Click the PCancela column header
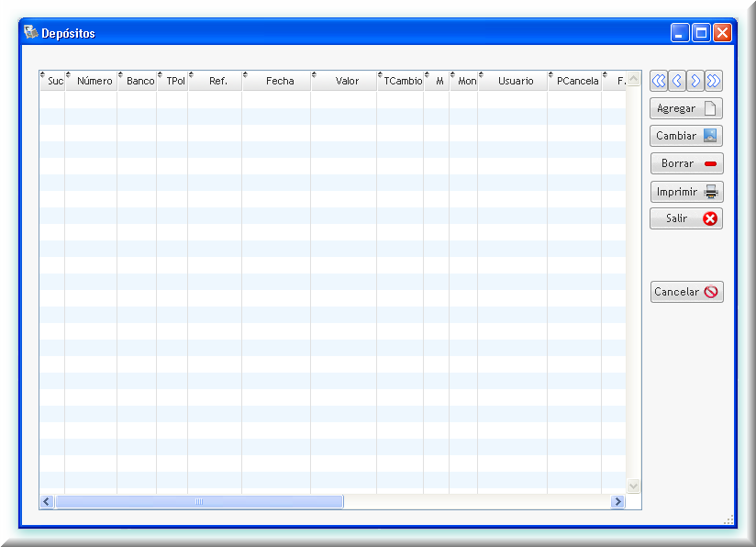This screenshot has width=756, height=547. click(574, 81)
